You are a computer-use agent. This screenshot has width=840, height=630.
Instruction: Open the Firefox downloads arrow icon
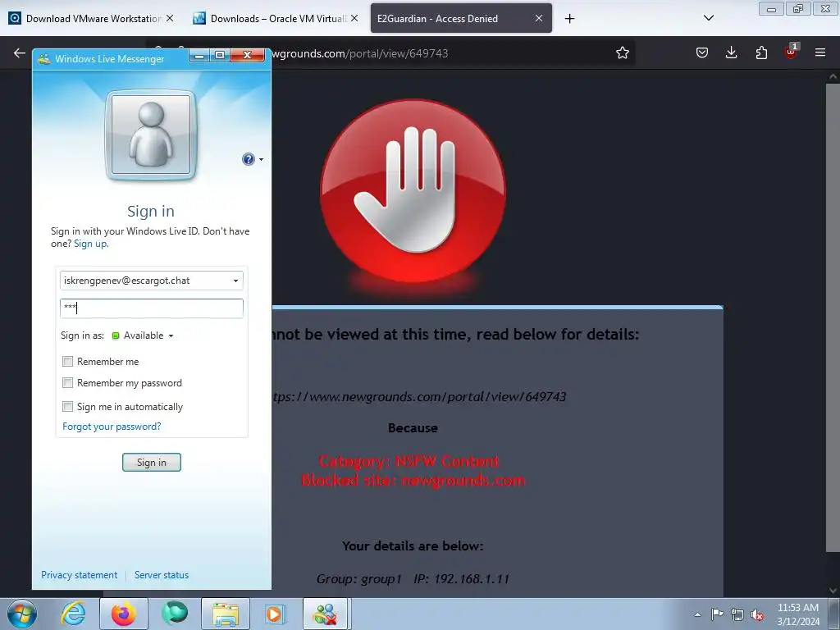pos(731,52)
